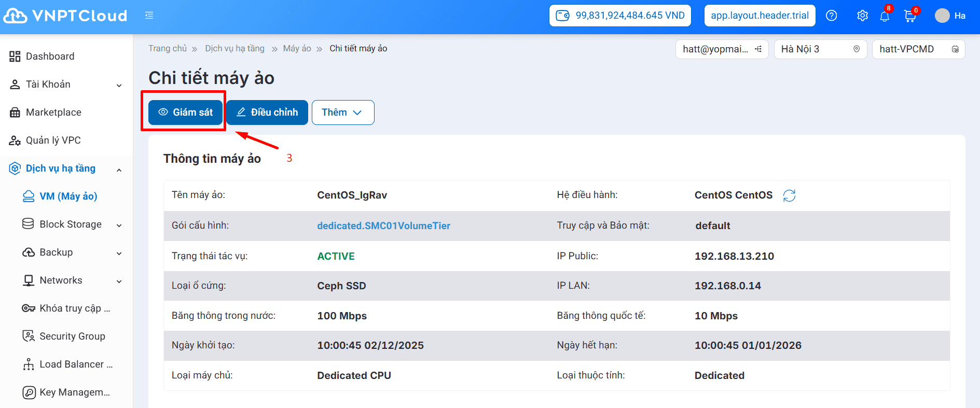This screenshot has height=408, width=980.
Task: Open settings gear icon in header
Action: point(862,16)
